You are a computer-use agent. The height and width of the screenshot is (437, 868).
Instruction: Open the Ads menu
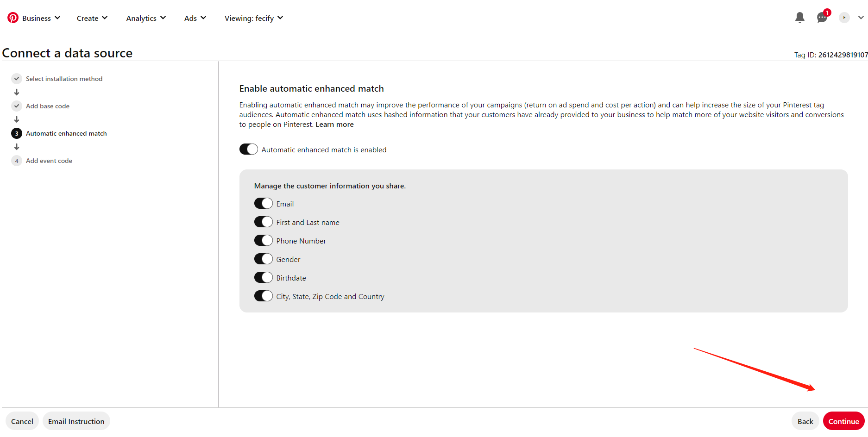[x=195, y=18]
